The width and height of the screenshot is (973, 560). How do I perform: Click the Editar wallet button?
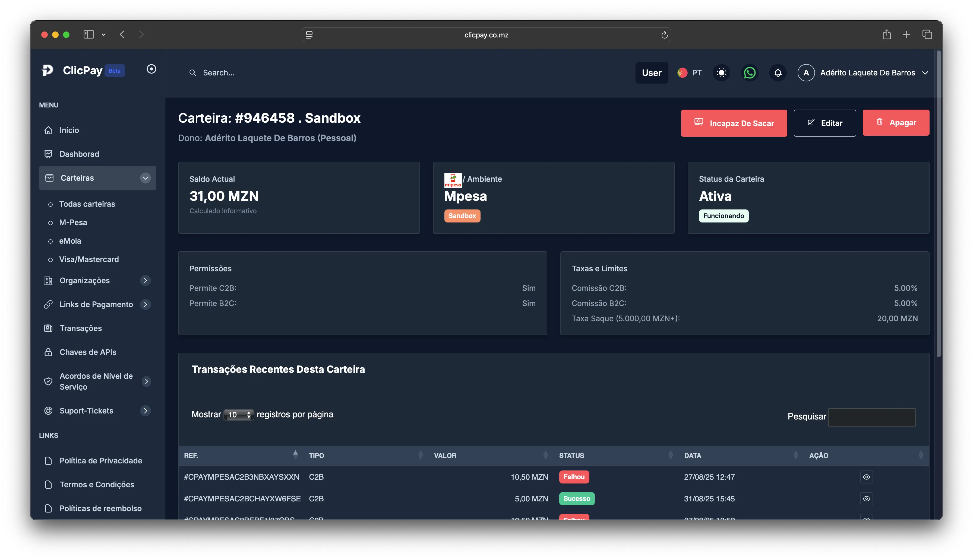tap(824, 123)
